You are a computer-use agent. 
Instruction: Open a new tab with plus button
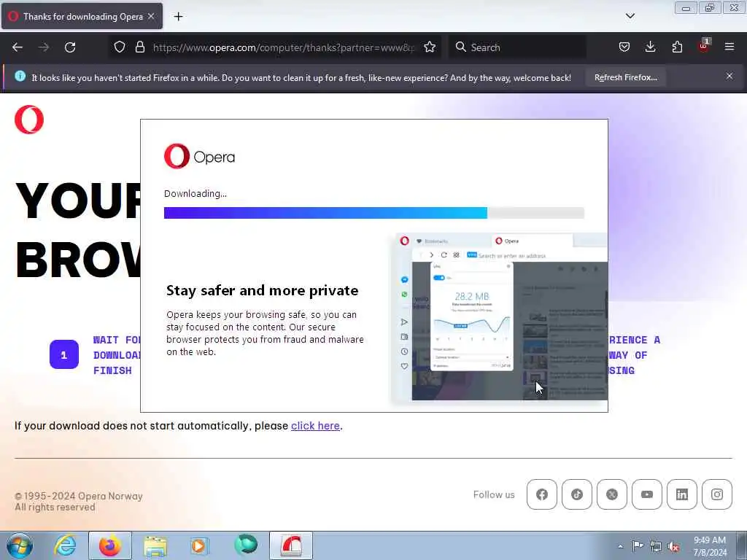(x=178, y=17)
